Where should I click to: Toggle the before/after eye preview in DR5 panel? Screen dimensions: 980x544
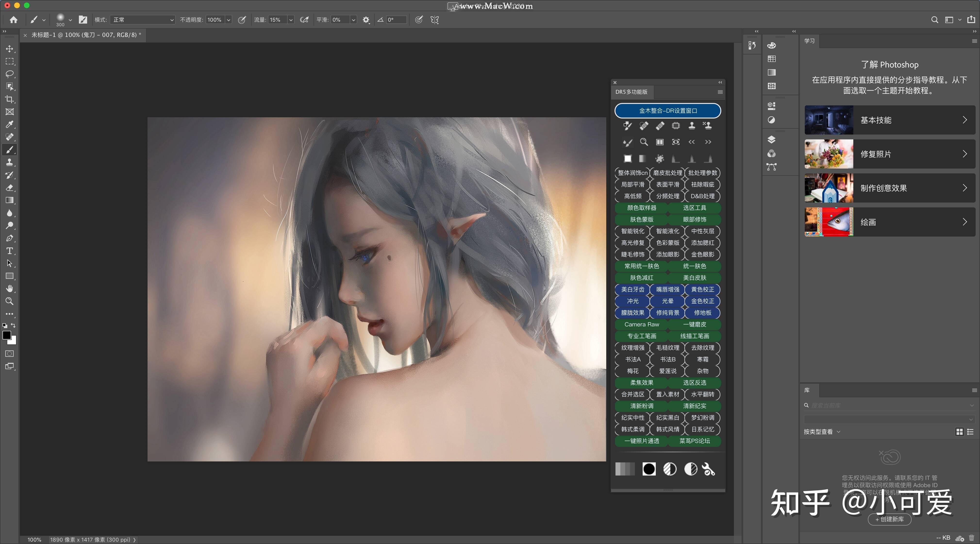coord(676,142)
